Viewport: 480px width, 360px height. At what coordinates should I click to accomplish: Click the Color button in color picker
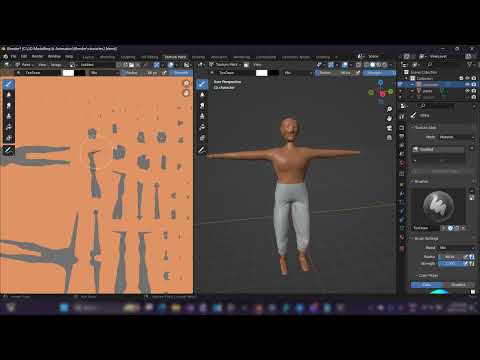coord(427,285)
